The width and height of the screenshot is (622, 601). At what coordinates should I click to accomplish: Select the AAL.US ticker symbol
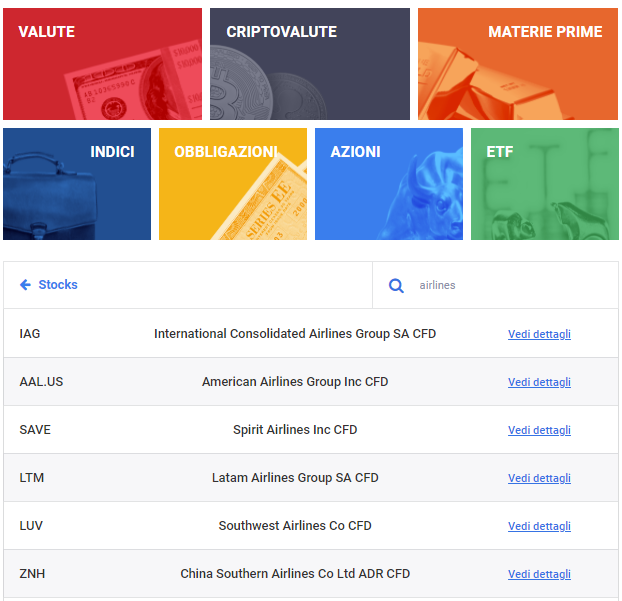[41, 382]
